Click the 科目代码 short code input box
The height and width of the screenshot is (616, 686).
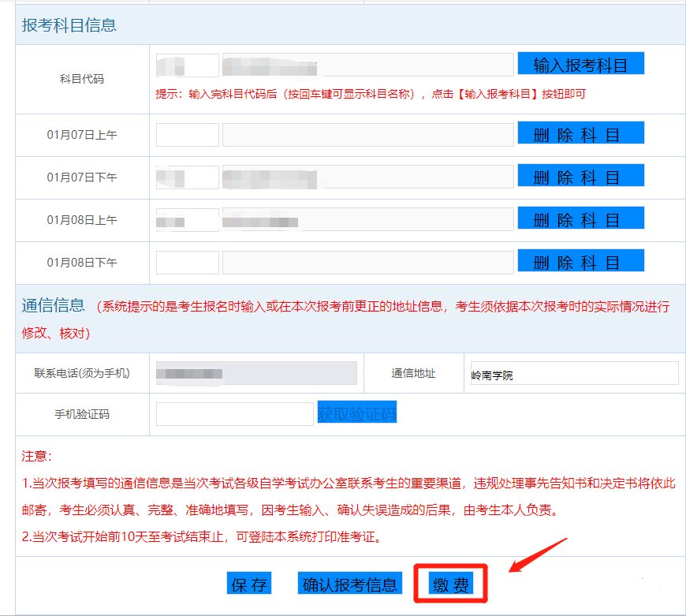tap(187, 65)
